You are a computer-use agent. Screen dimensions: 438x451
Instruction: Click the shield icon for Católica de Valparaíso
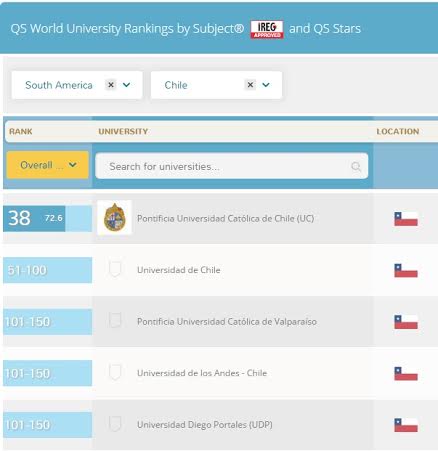pyautogui.click(x=115, y=320)
